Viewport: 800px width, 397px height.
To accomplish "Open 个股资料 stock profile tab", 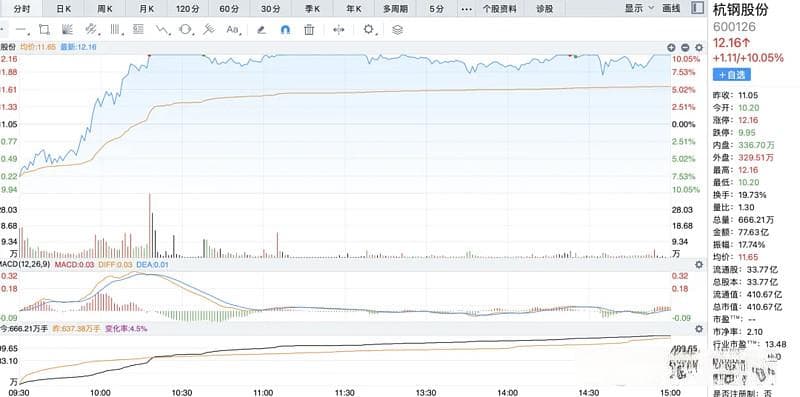I will [499, 9].
